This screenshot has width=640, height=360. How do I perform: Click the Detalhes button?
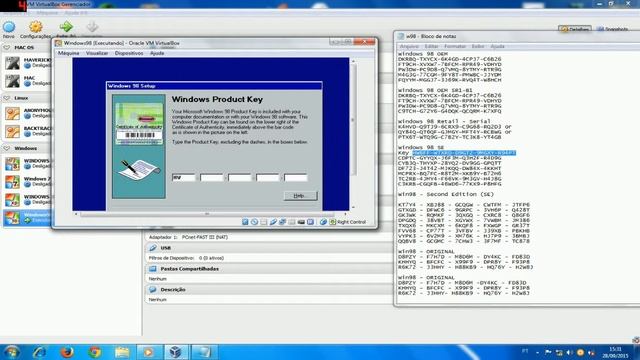[575, 29]
